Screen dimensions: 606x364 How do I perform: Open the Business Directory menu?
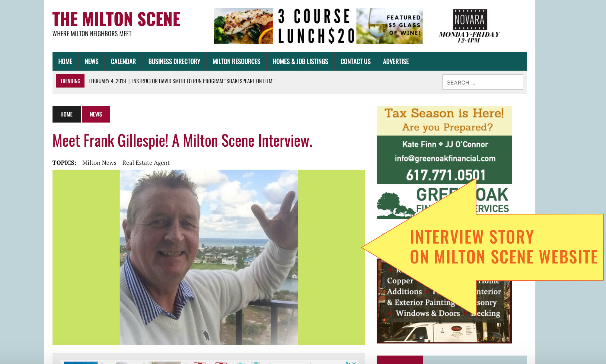coord(174,61)
